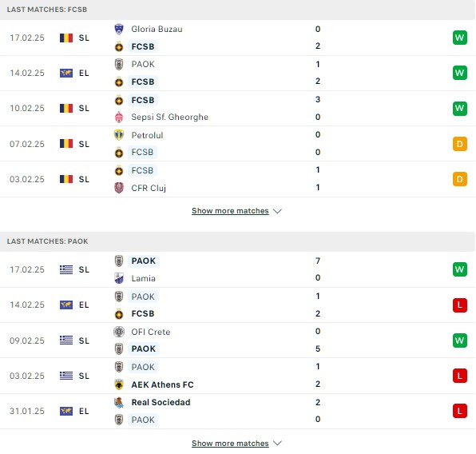
Task: Click the OFI Crete team crest
Action: pos(119,332)
